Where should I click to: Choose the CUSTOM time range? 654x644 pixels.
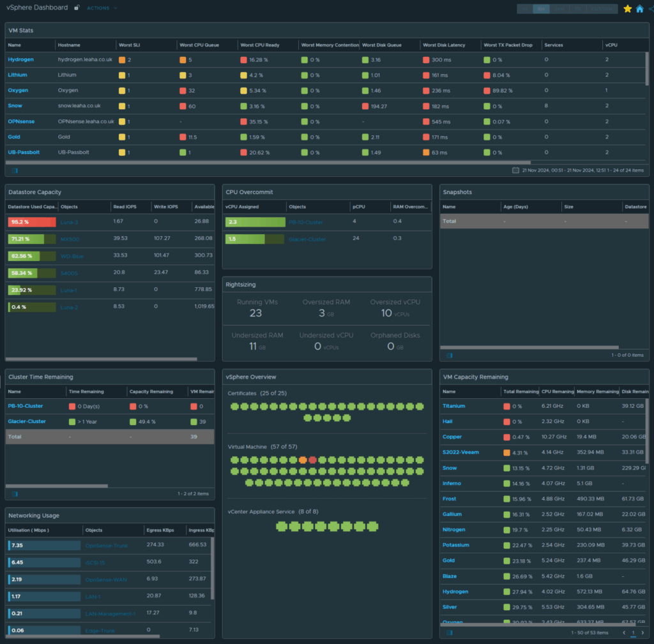pyautogui.click(x=602, y=9)
